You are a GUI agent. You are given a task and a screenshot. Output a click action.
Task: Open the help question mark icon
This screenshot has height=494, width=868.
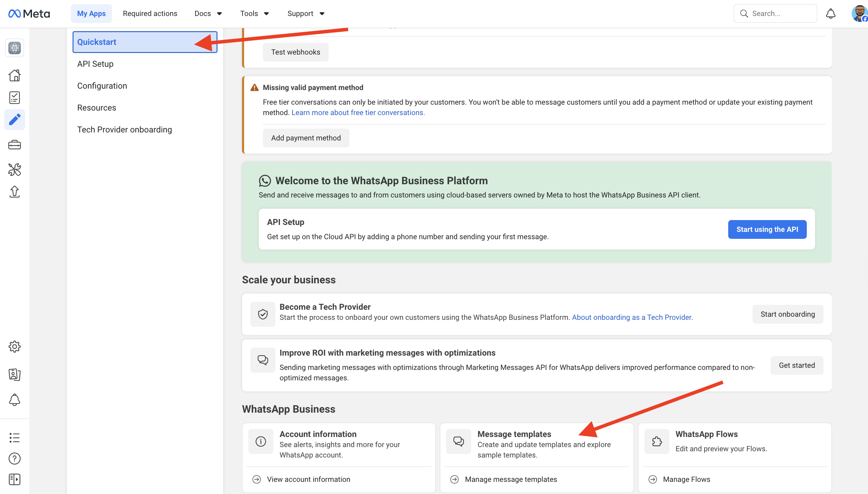tap(15, 459)
